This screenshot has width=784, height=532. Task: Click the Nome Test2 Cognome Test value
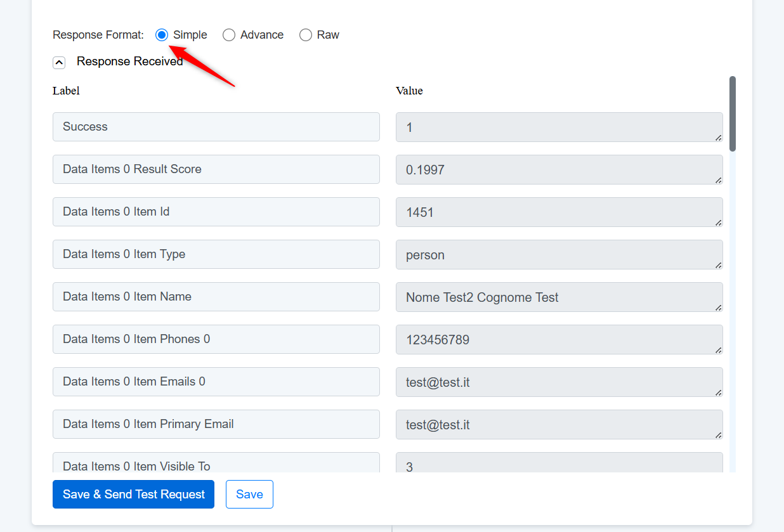[x=558, y=297]
